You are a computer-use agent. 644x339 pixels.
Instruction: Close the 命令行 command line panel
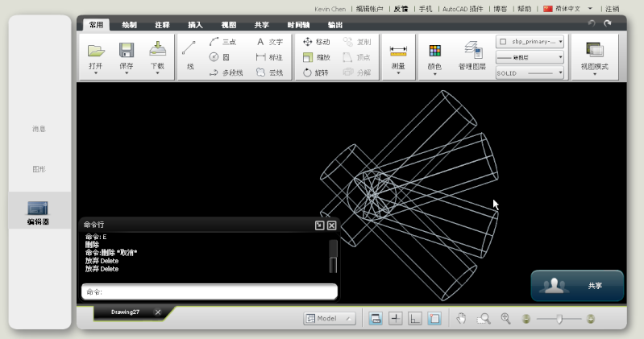[x=332, y=225]
